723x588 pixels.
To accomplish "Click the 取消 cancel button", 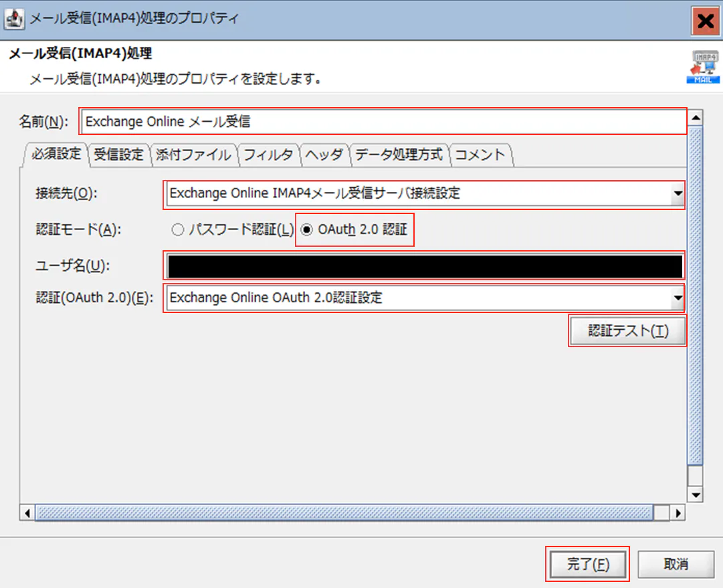I will pos(676,564).
